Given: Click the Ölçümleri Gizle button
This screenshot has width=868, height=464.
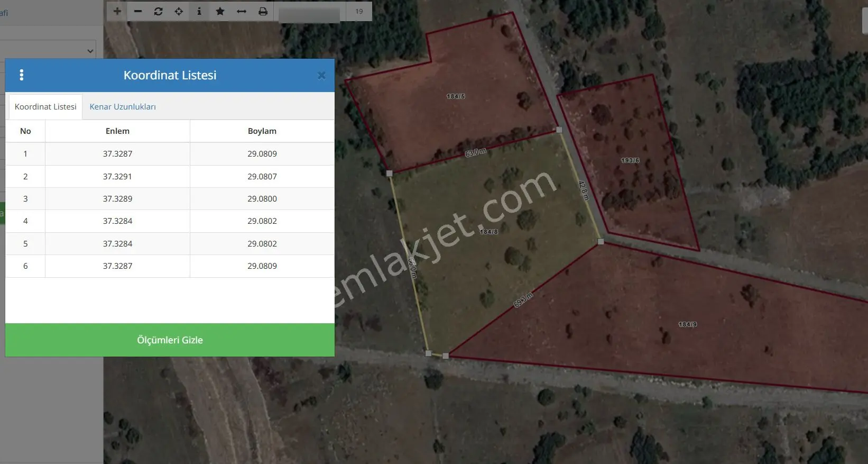Looking at the screenshot, I should pyautogui.click(x=170, y=340).
